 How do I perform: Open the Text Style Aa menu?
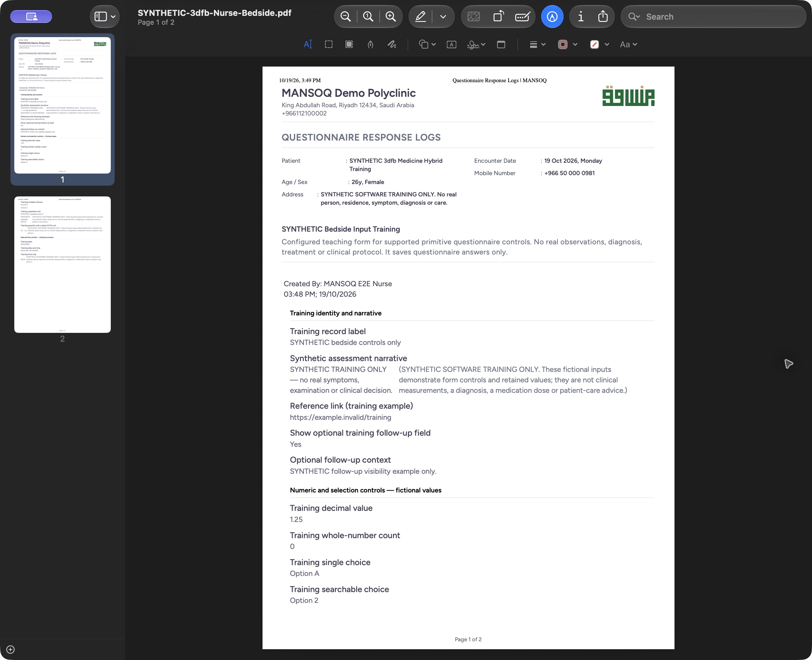[x=628, y=44]
